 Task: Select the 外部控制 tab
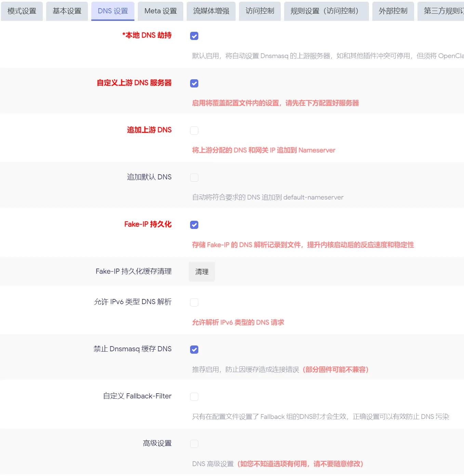[x=393, y=11]
